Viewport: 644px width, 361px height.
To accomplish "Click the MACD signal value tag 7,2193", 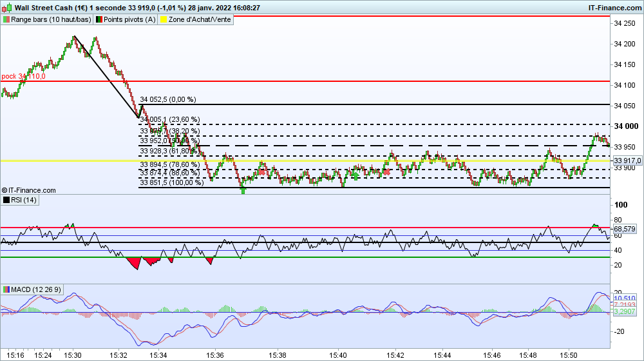I will coord(624,305).
